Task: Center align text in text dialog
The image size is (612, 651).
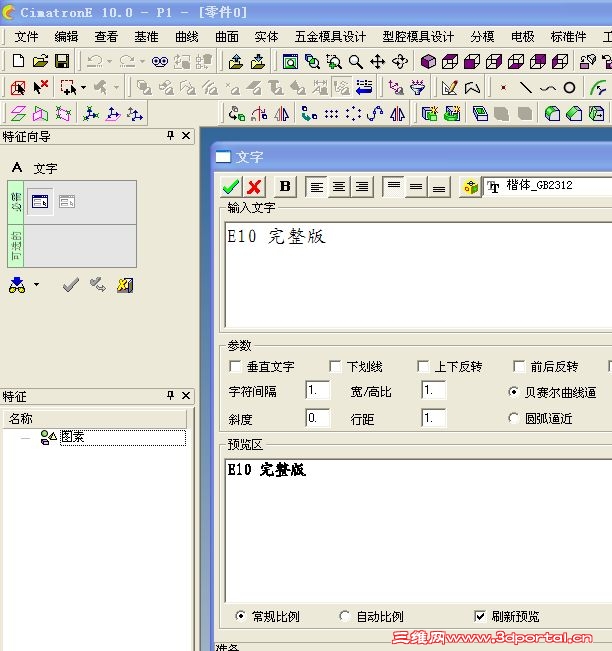Action: click(x=339, y=187)
